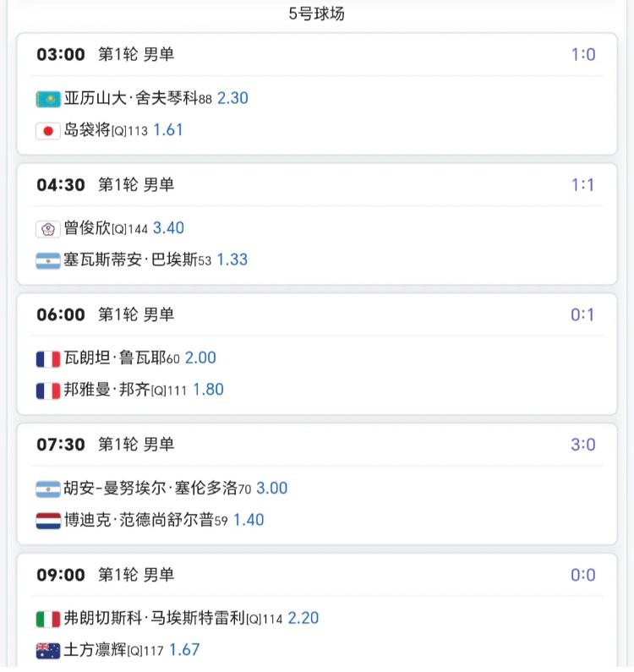Select odds 3.00 for 塞伦多洛
The height and width of the screenshot is (672, 634).
tap(271, 489)
